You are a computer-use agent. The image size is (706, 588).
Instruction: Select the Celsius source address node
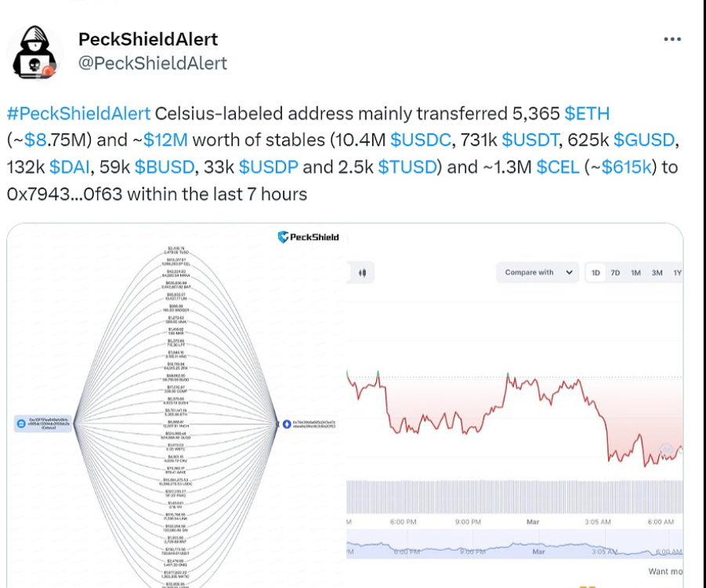coord(21,424)
